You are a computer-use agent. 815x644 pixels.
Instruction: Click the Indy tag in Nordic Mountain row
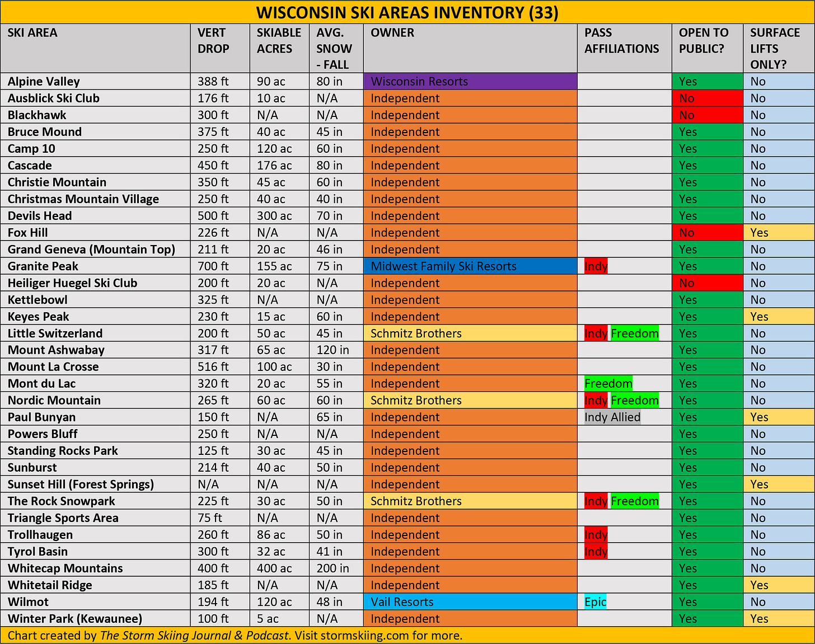pos(596,400)
